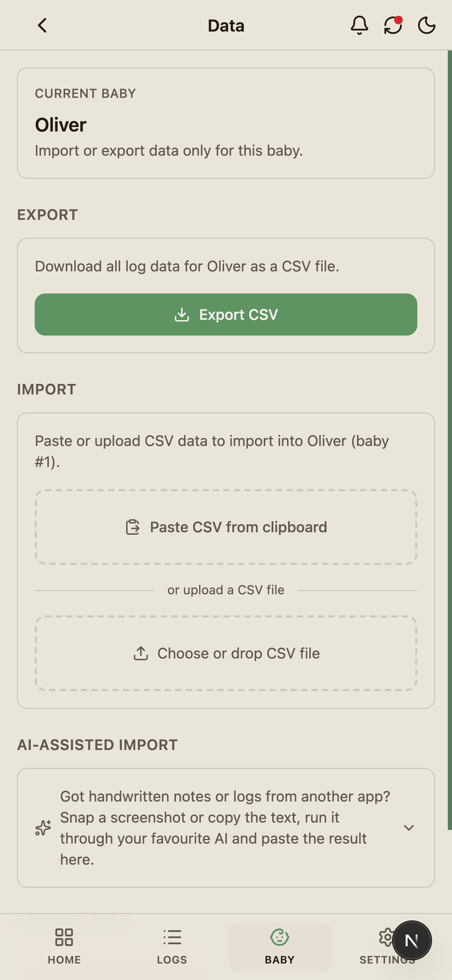
Task: Switch to the Home tab
Action: pos(64,946)
